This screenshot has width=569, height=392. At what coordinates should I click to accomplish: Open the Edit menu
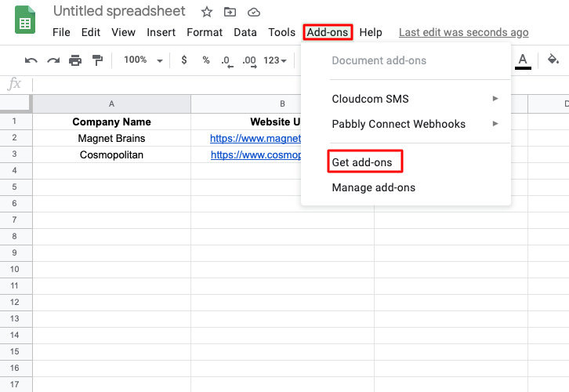(x=91, y=32)
